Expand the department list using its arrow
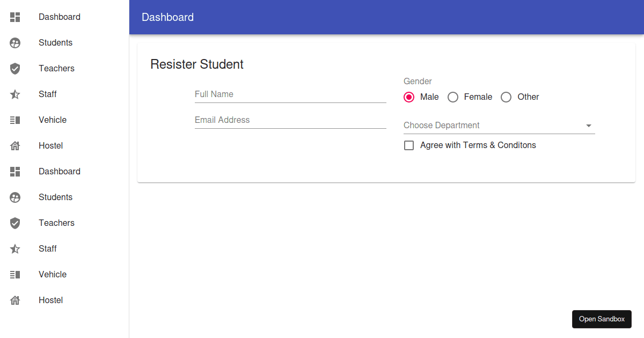The height and width of the screenshot is (338, 644). click(589, 126)
